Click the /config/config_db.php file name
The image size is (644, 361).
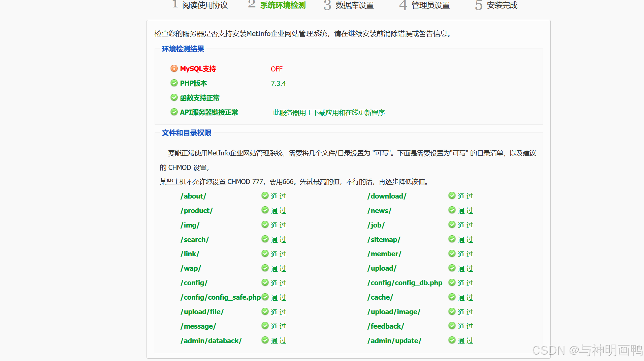pos(405,283)
